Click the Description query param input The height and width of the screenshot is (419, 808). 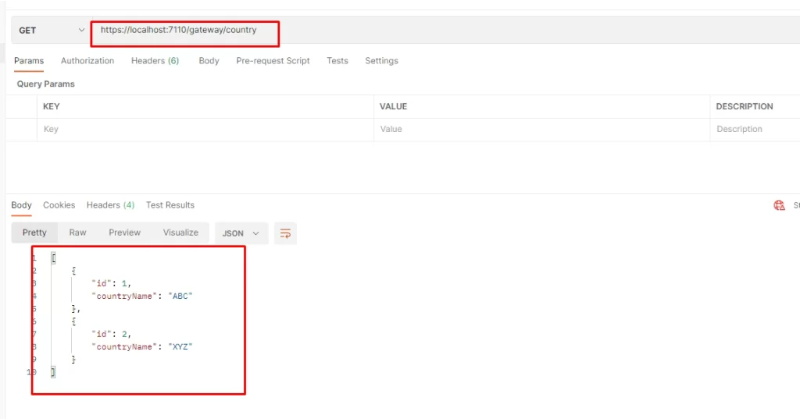(x=755, y=129)
